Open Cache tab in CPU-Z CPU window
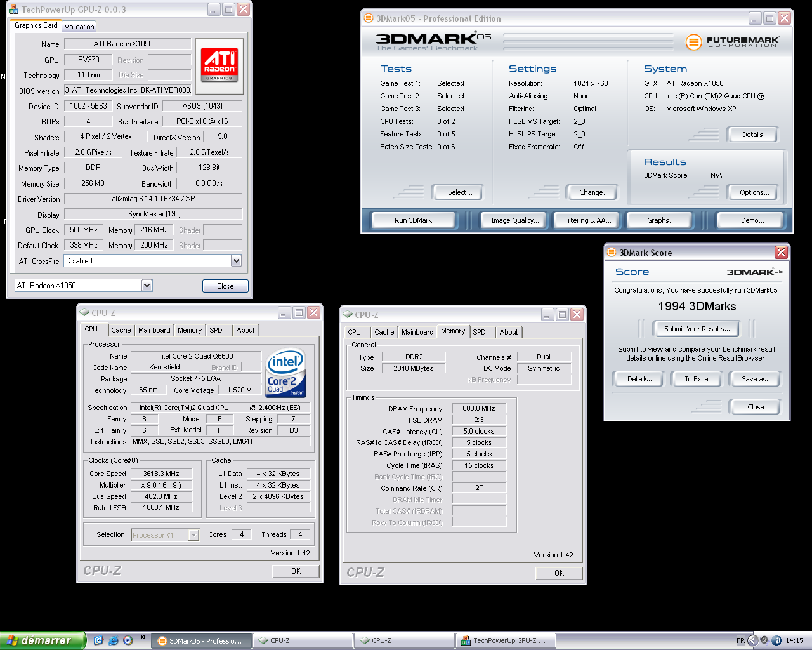The width and height of the screenshot is (812, 650). pyautogui.click(x=121, y=330)
